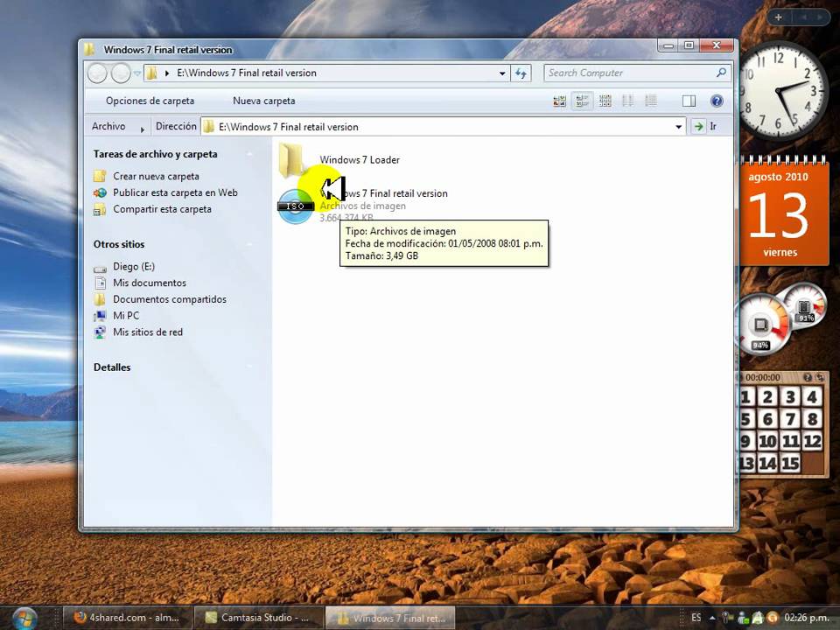840x630 pixels.
Task: Open Mis documentos in sidebar
Action: pos(150,283)
